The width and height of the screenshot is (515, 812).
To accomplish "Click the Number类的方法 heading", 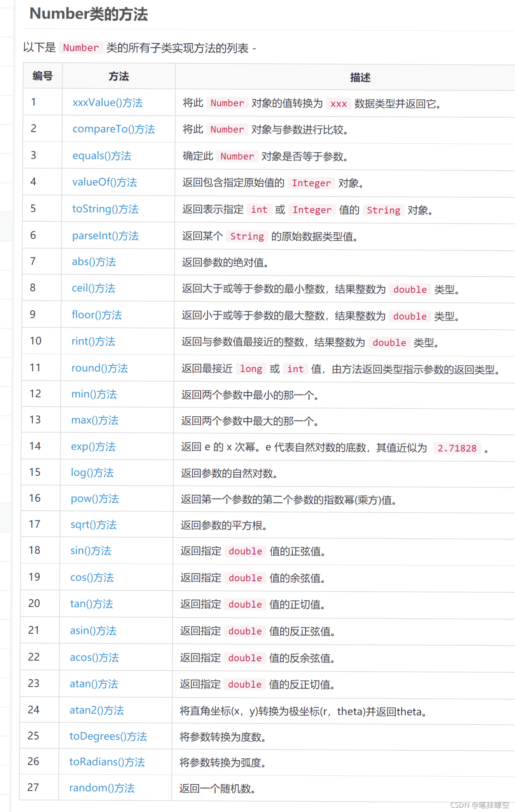I will pyautogui.click(x=89, y=14).
